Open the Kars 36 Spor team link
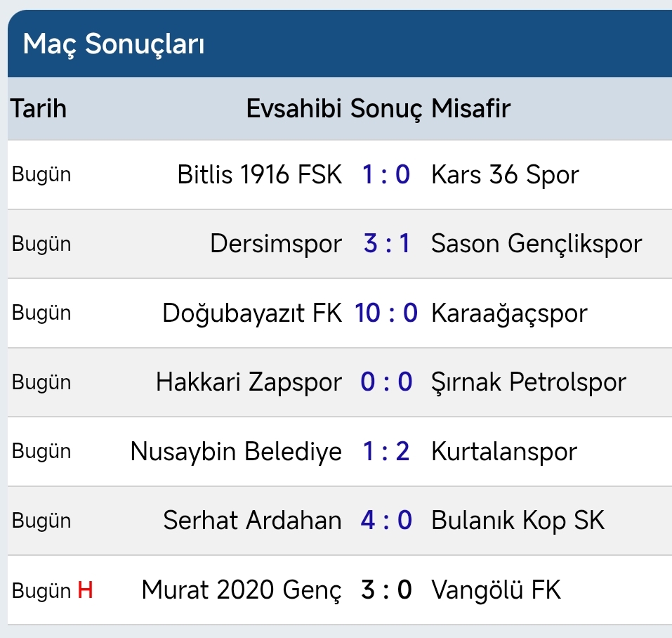Image resolution: width=672 pixels, height=638 pixels. [505, 174]
